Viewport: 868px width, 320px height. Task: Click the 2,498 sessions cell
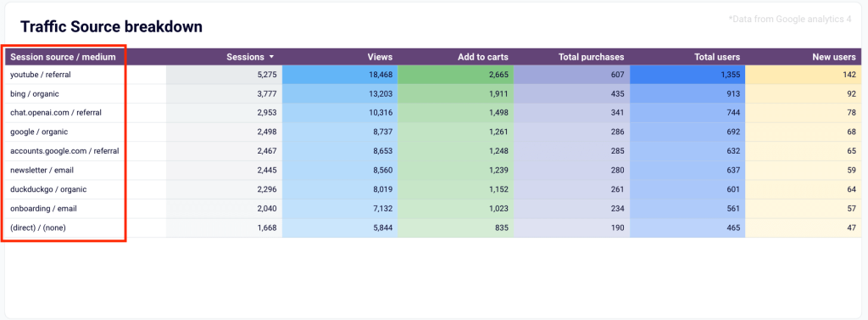tap(224, 132)
